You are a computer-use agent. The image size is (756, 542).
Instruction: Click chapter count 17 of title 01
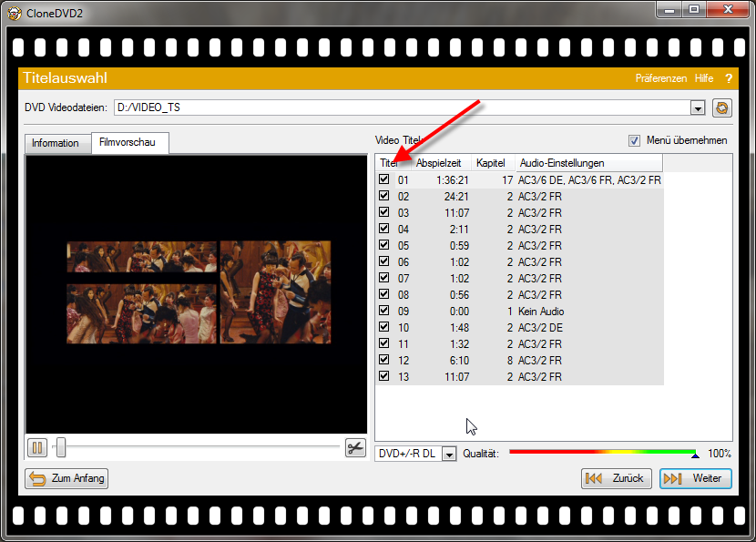pos(507,180)
